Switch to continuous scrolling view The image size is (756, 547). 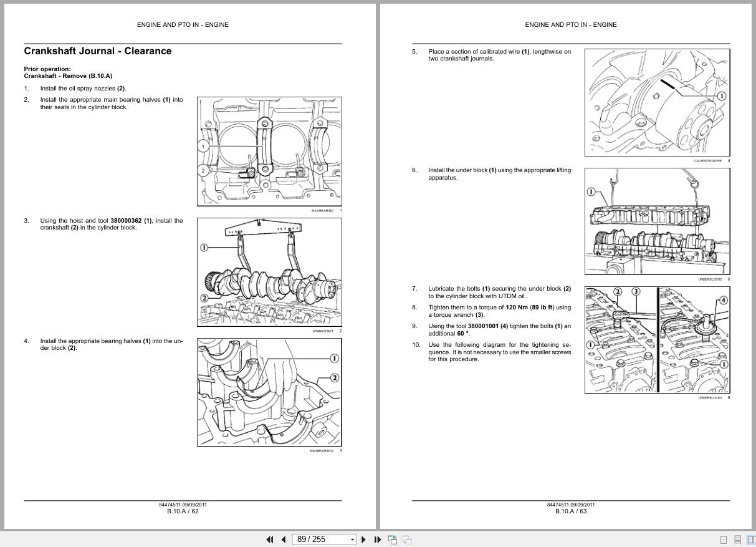tap(737, 540)
